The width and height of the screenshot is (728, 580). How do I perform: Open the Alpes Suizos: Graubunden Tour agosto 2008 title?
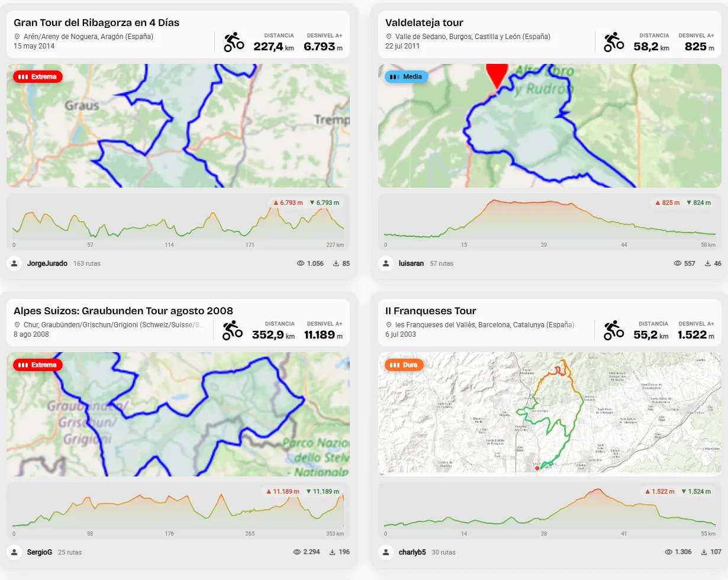point(123,311)
